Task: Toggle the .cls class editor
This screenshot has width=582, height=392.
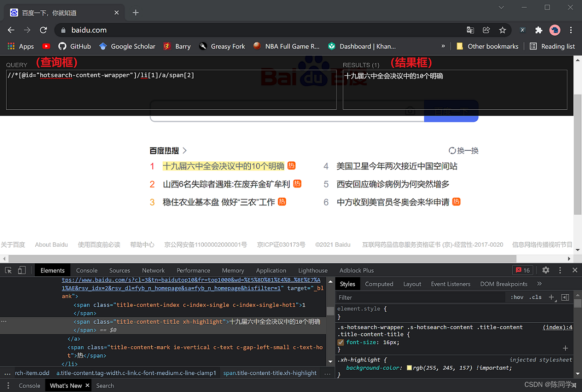Action: tap(535, 298)
